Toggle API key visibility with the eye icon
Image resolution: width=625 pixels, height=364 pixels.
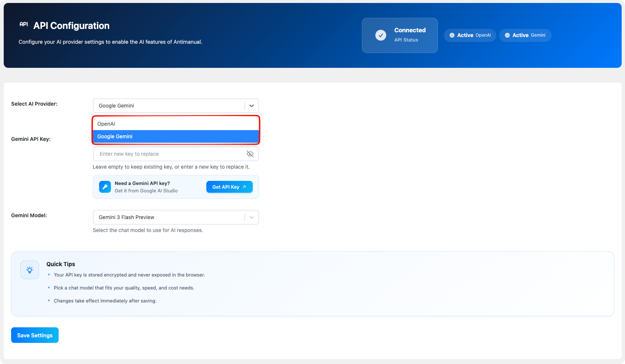pyautogui.click(x=250, y=154)
